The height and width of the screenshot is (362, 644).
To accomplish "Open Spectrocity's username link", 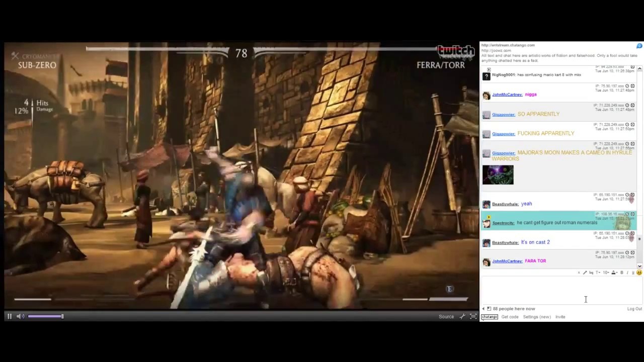I will tap(503, 223).
